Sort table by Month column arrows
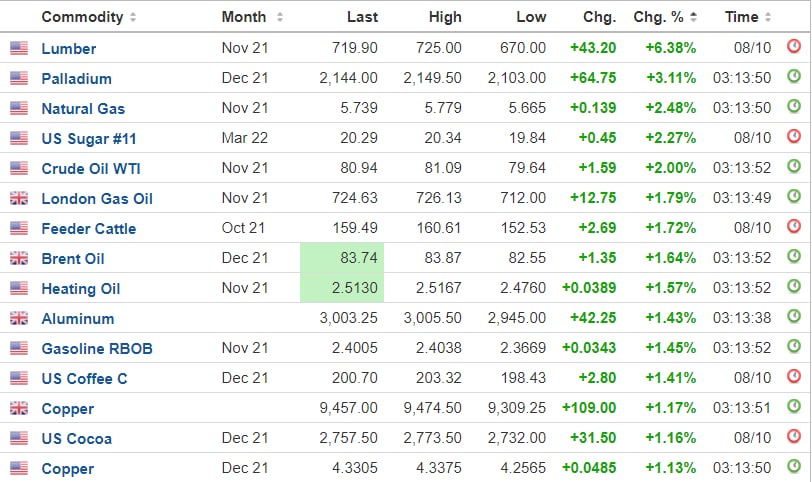Screen dimensions: 812x482 coord(280,17)
